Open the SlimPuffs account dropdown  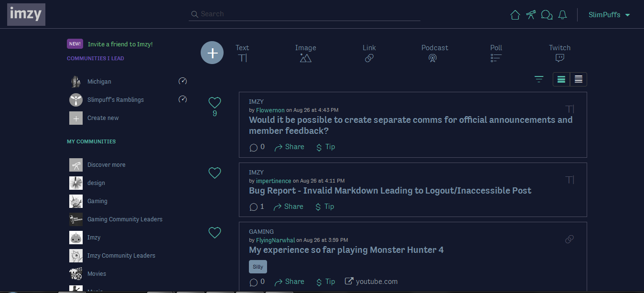(x=609, y=15)
